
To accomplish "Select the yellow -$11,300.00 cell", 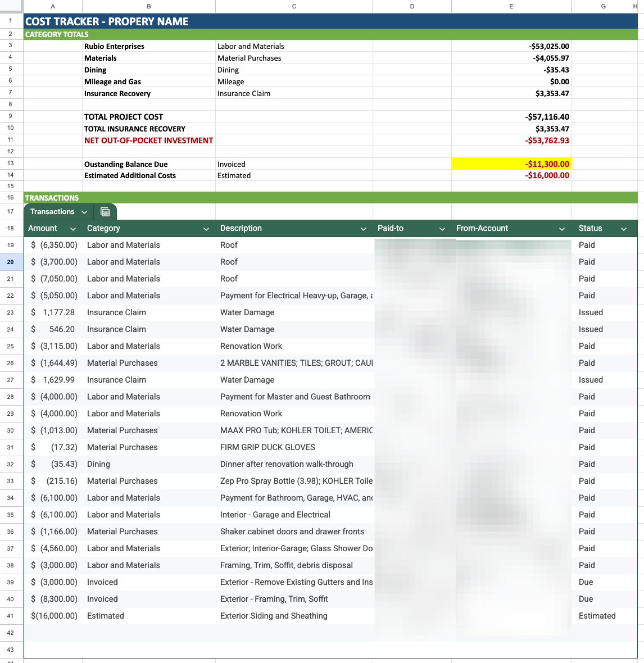I will pyautogui.click(x=511, y=164).
